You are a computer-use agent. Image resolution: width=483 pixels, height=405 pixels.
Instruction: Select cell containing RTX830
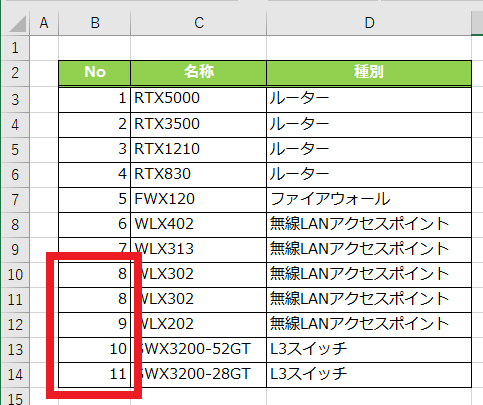[x=199, y=175]
